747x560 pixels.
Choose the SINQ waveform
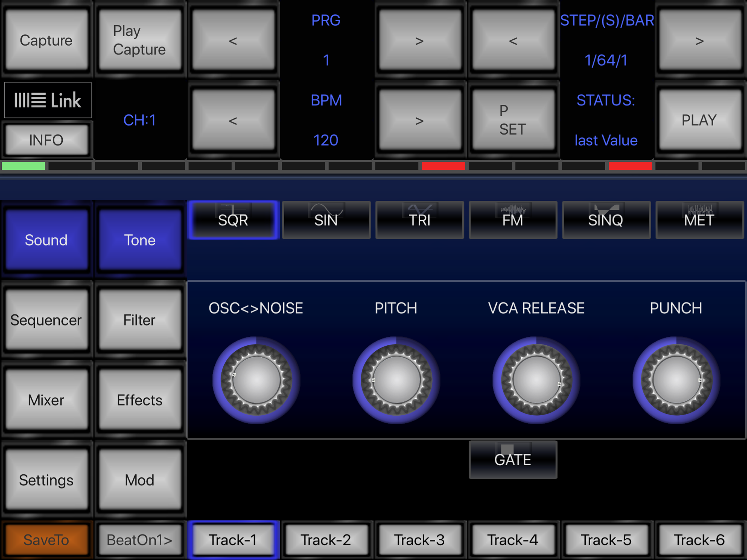pyautogui.click(x=606, y=220)
